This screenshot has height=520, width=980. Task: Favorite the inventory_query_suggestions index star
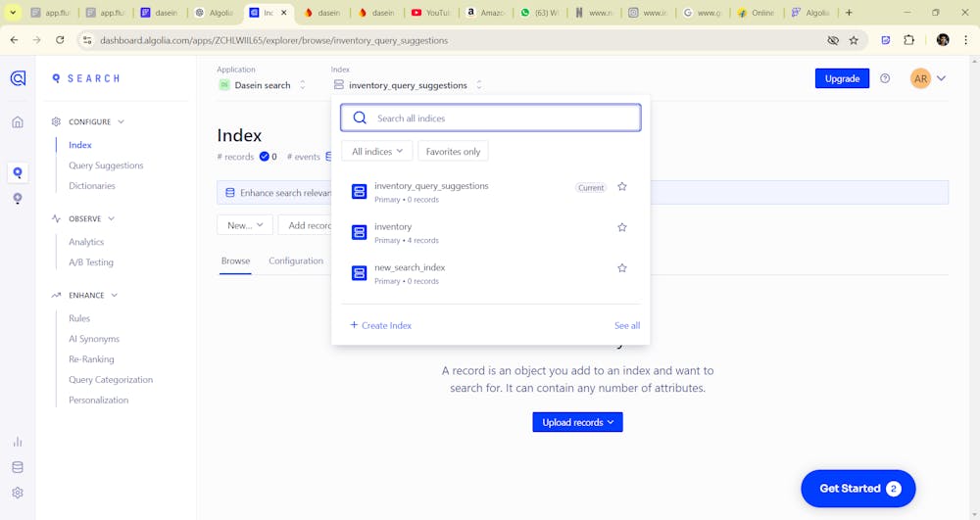(622, 187)
